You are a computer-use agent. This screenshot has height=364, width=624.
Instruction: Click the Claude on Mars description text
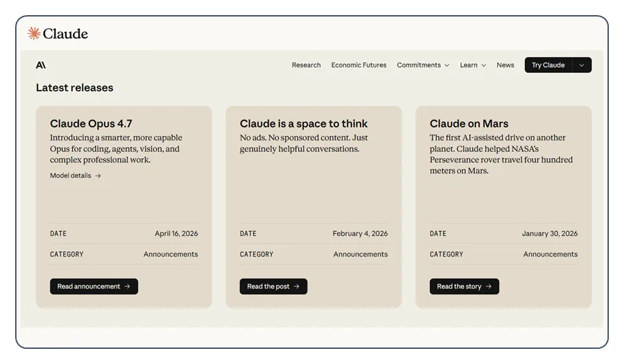click(501, 154)
